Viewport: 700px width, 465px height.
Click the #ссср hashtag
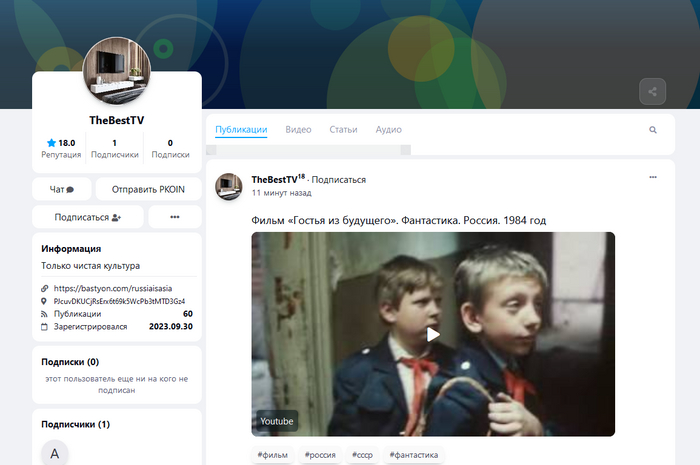tap(362, 455)
